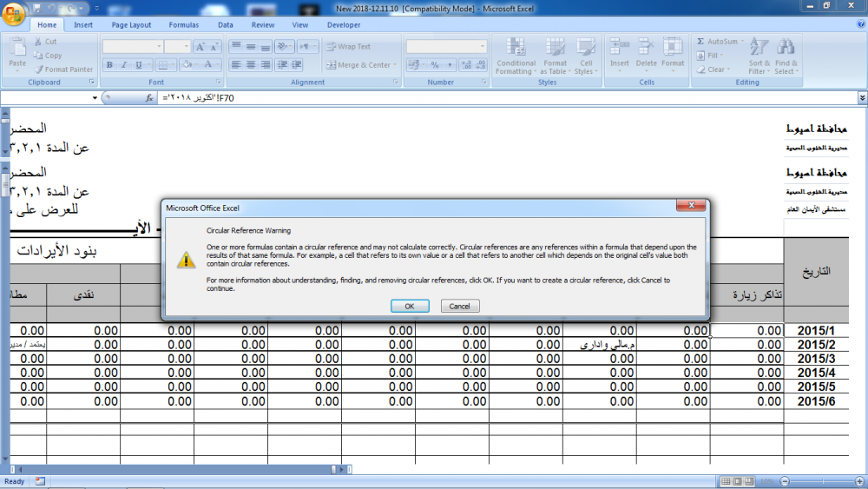Switch to the Insert tab
This screenshot has width=868, height=489.
click(83, 25)
